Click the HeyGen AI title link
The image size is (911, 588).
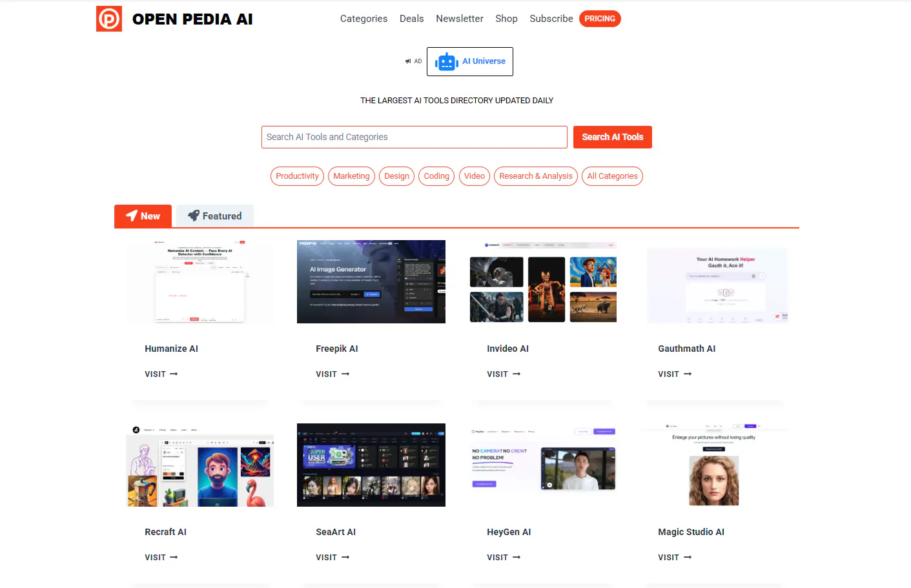[x=509, y=532]
